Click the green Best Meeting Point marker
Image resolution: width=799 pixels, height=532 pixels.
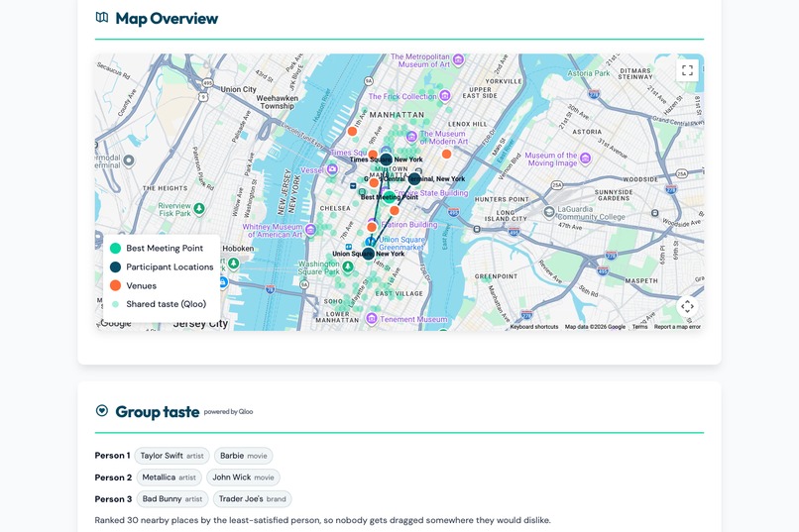tap(390, 197)
